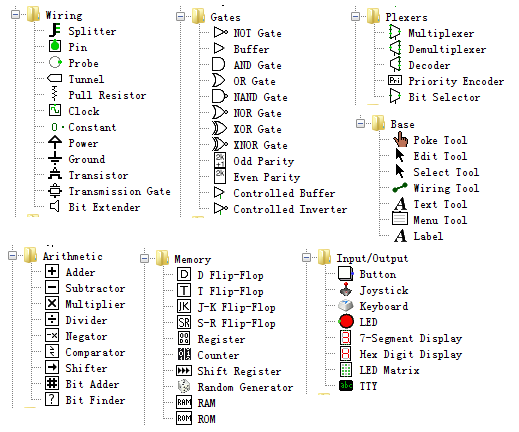Choose the AND Gate icon
519x432 pixels.
point(219,64)
